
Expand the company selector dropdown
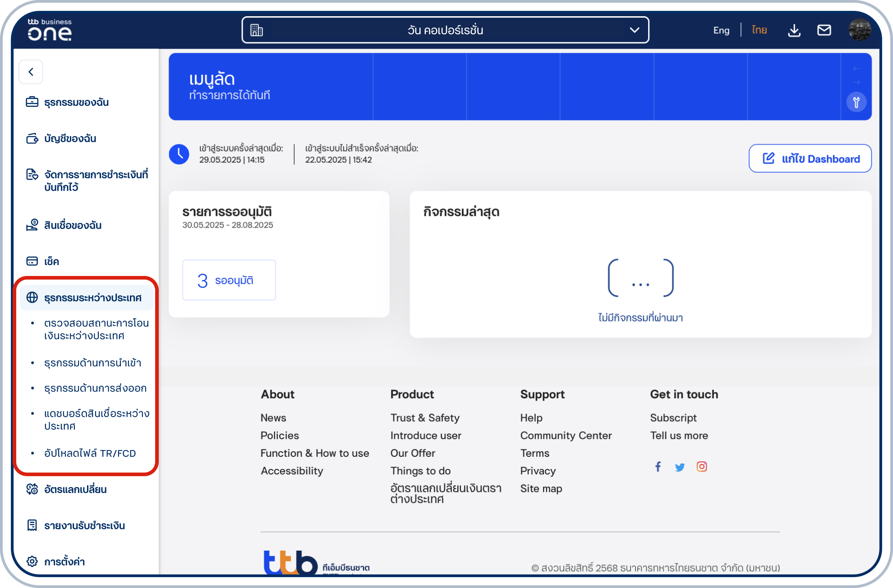pos(446,30)
